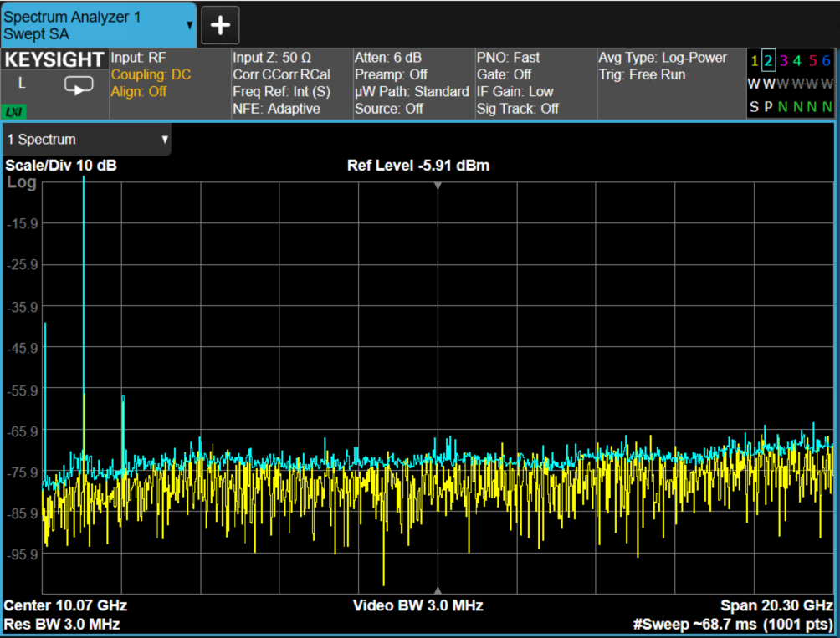Open the Span 20.30 GHz setting

pos(776,605)
